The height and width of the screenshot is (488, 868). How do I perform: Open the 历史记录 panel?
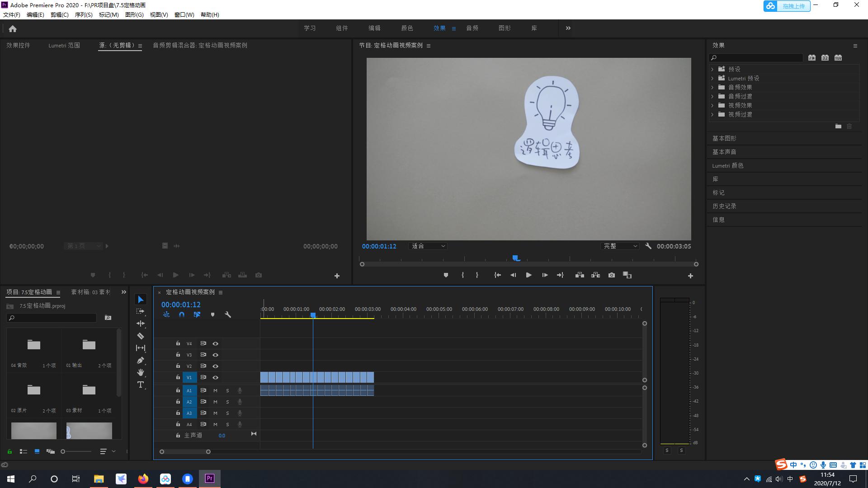tap(724, 206)
